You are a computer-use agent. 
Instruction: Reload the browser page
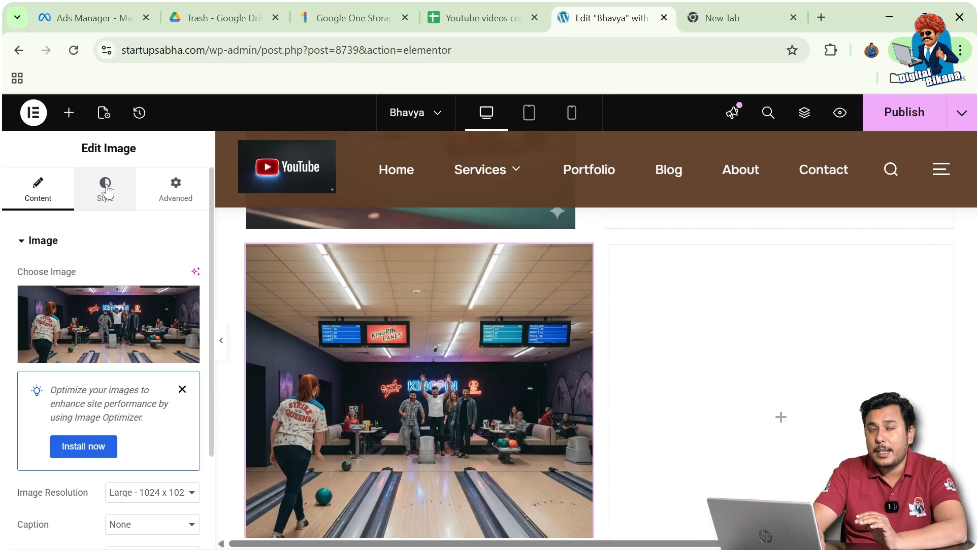(74, 51)
